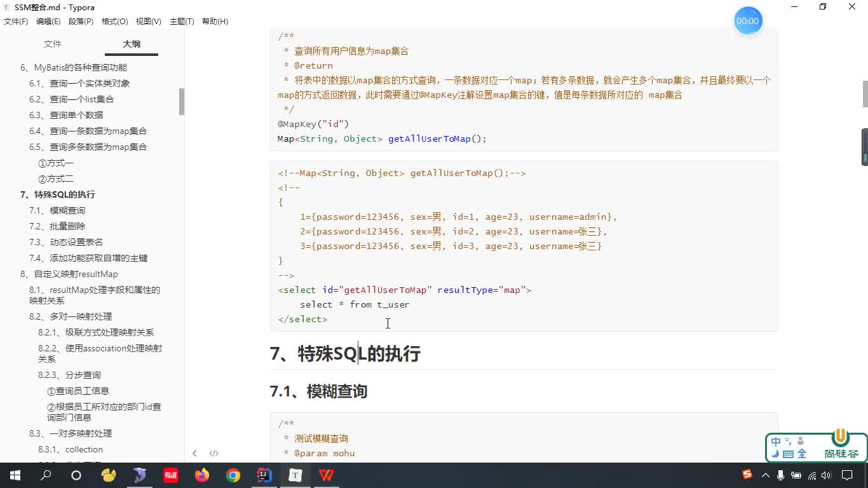Open the 帮助(H) menu
Screen dimensions: 868x488
coord(215,22)
